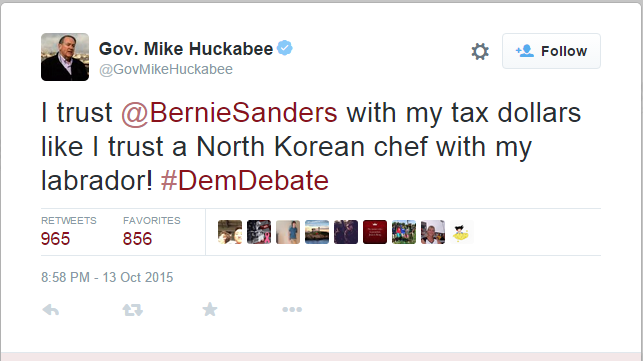Click the Gov. Mike Huckabee display name

(186, 49)
